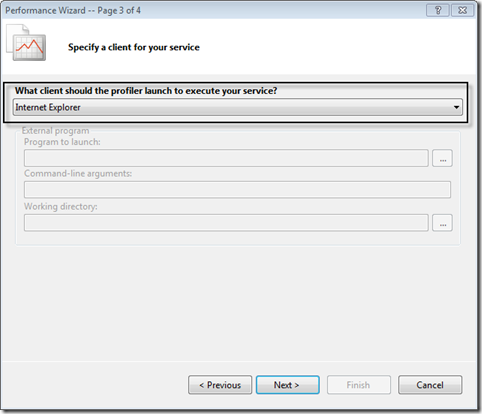Screen dimensions: 482x414
Task: Advance with the Next button
Action: [288, 385]
